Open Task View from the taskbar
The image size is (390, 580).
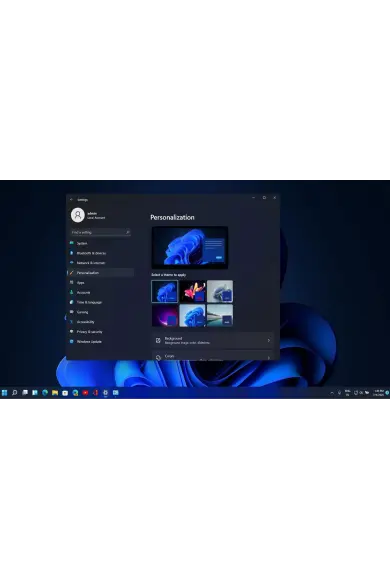pyautogui.click(x=25, y=393)
